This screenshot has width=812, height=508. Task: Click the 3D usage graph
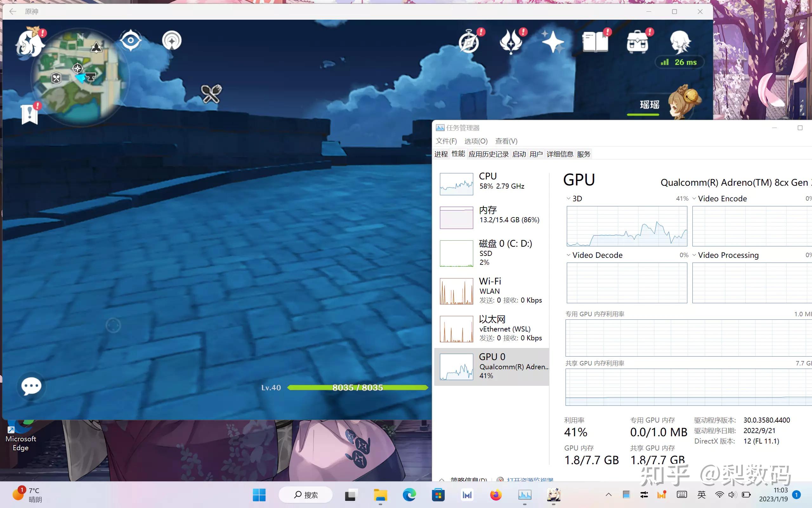pyautogui.click(x=627, y=226)
